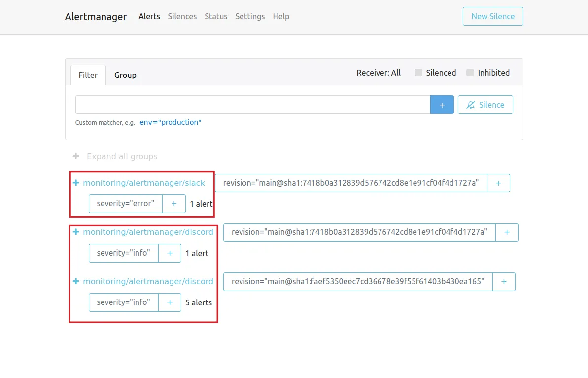This screenshot has width=588, height=378.
Task: Open the Receiver: All selector
Action: (x=378, y=73)
